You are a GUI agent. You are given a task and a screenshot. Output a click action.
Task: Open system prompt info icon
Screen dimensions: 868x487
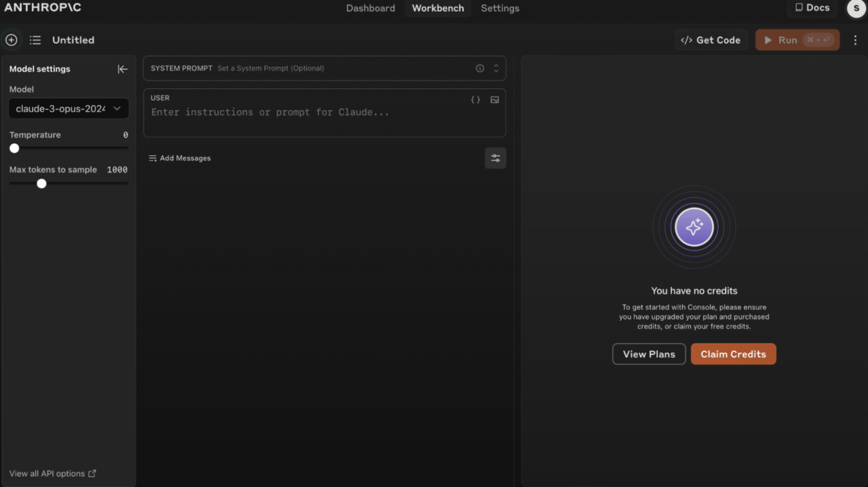[480, 68]
